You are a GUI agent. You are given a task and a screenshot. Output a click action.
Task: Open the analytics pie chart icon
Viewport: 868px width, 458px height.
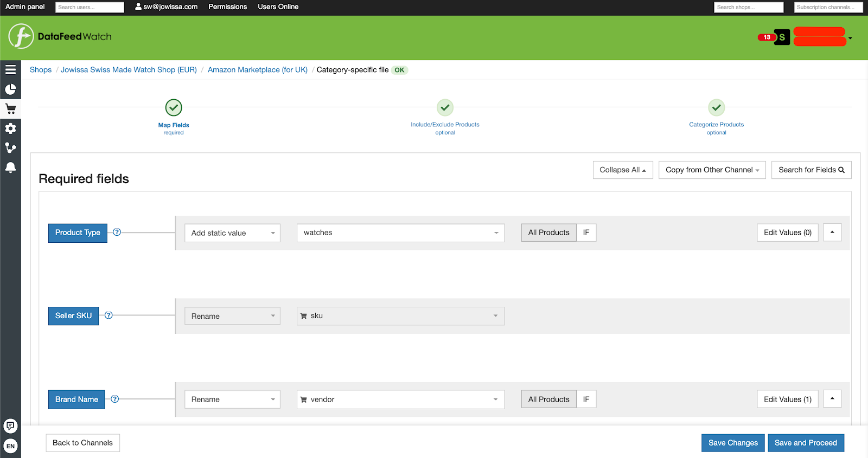click(x=10, y=89)
